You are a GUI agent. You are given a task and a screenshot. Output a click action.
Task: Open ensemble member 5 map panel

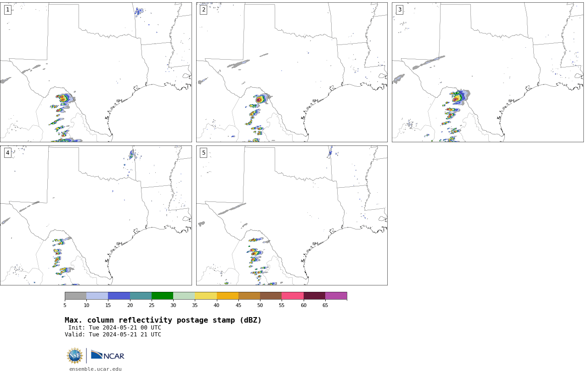click(292, 215)
